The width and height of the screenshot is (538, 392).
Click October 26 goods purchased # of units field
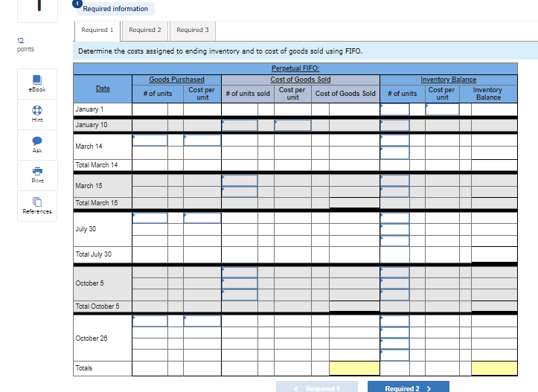pos(150,321)
